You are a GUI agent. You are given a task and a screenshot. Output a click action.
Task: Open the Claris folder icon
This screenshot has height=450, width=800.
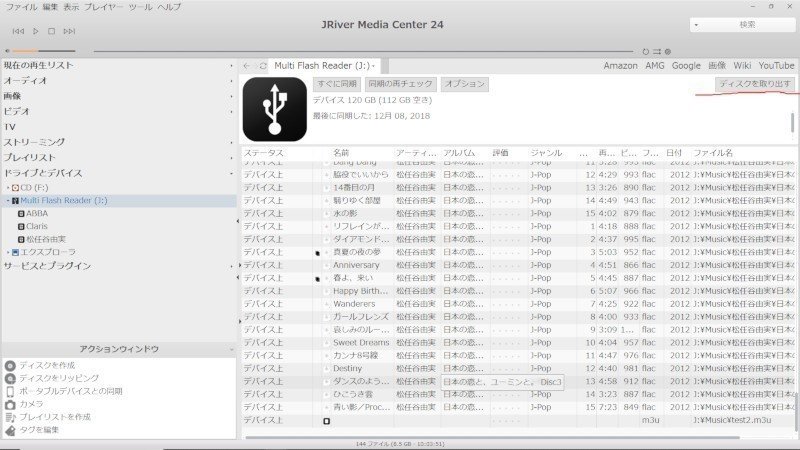pos(21,227)
